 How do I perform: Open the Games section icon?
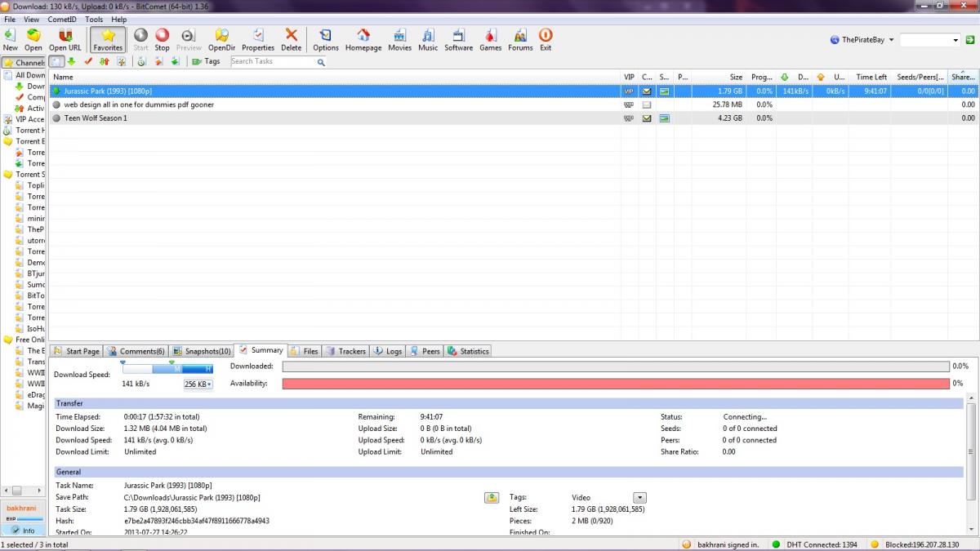point(491,39)
